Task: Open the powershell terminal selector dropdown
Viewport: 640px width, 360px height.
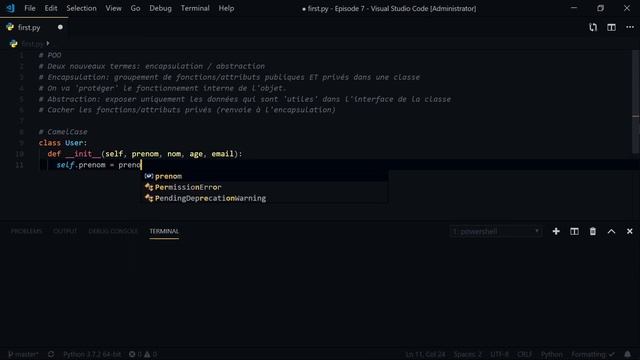Action: click(496, 231)
